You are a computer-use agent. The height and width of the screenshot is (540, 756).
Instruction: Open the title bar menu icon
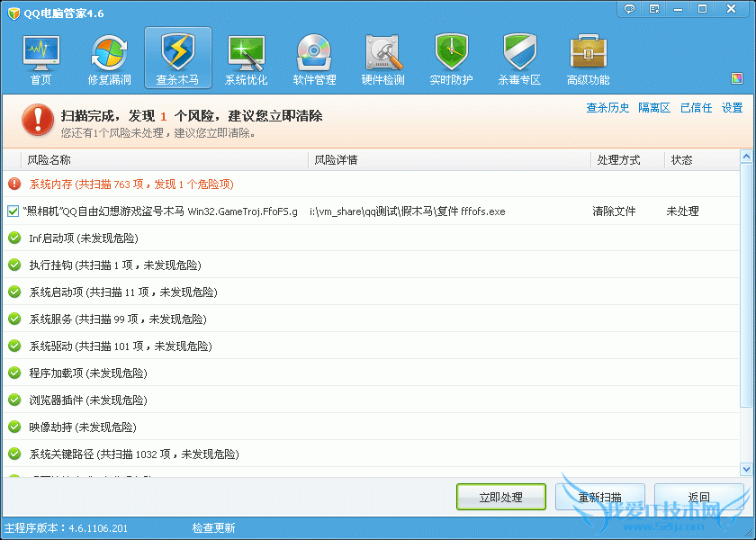click(654, 9)
